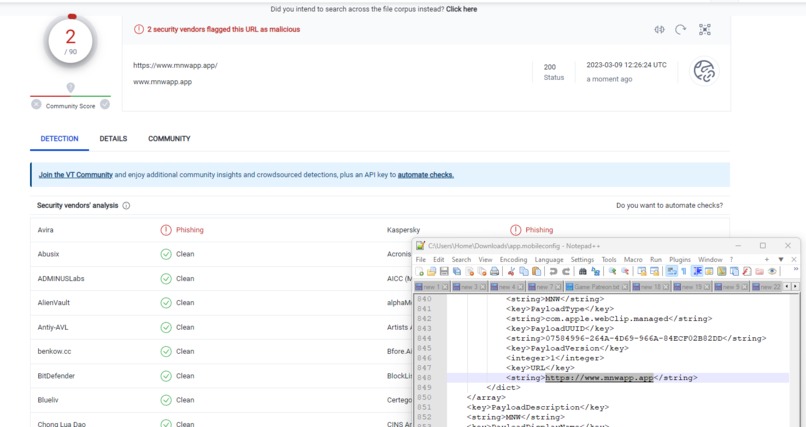The width and height of the screenshot is (806, 427).
Task: Select the DETECTION tab on VirusTotal
Action: [x=60, y=139]
